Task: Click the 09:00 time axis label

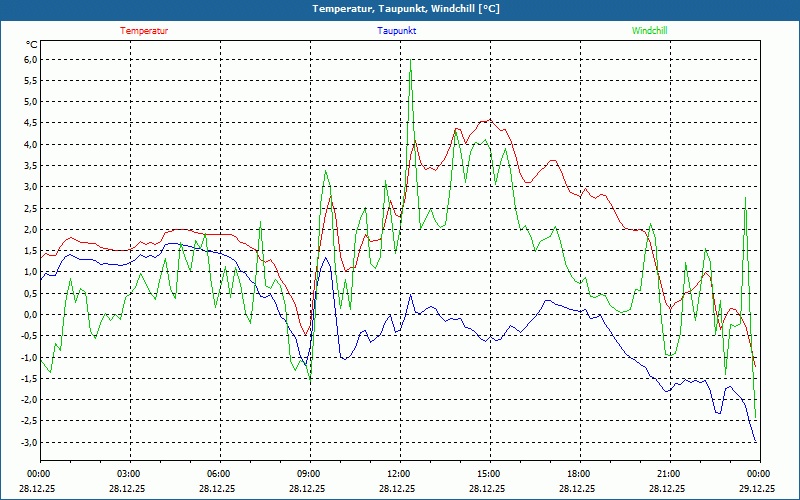Action: point(308,474)
